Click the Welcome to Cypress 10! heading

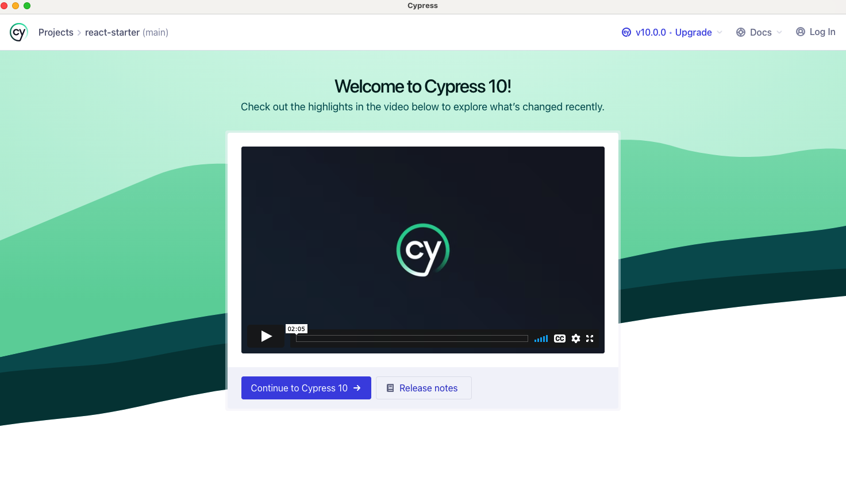[423, 86]
